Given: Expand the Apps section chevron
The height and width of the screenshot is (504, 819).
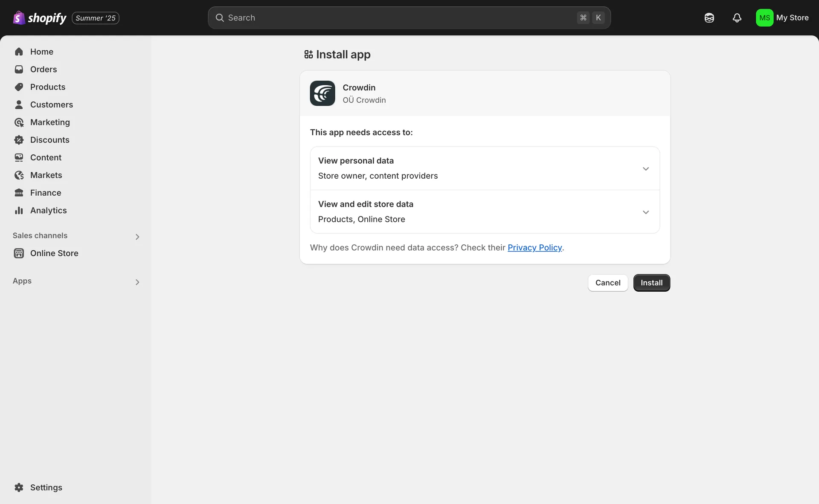Looking at the screenshot, I should click(x=137, y=282).
